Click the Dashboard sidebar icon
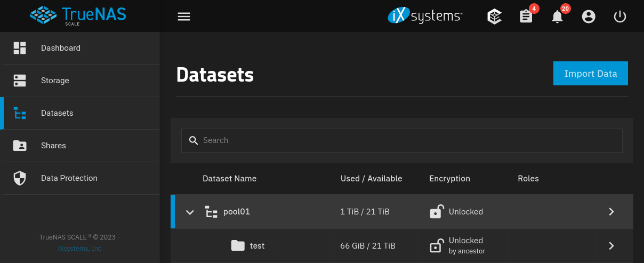 click(20, 48)
